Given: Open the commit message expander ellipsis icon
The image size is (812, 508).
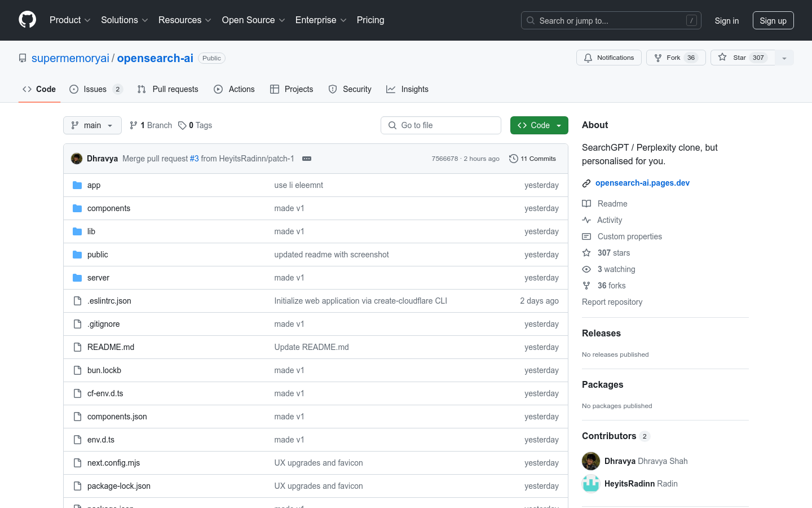Looking at the screenshot, I should click(307, 159).
